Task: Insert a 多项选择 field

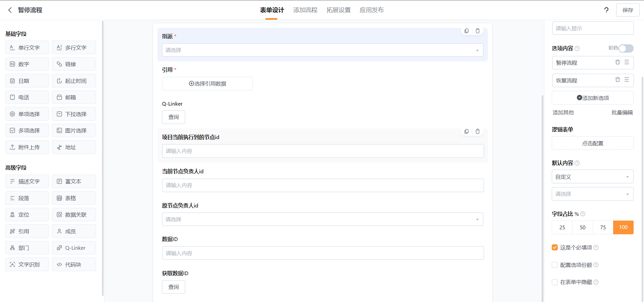Action: (x=27, y=130)
